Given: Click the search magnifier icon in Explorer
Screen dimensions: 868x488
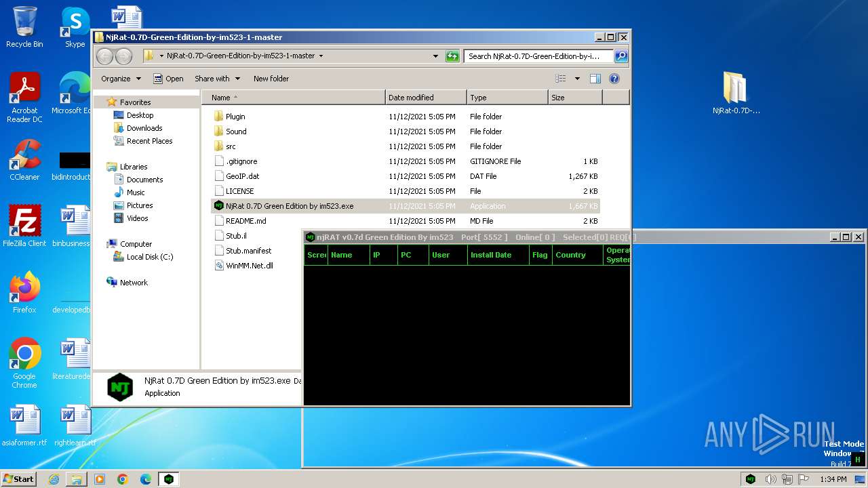Looking at the screenshot, I should tap(620, 56).
